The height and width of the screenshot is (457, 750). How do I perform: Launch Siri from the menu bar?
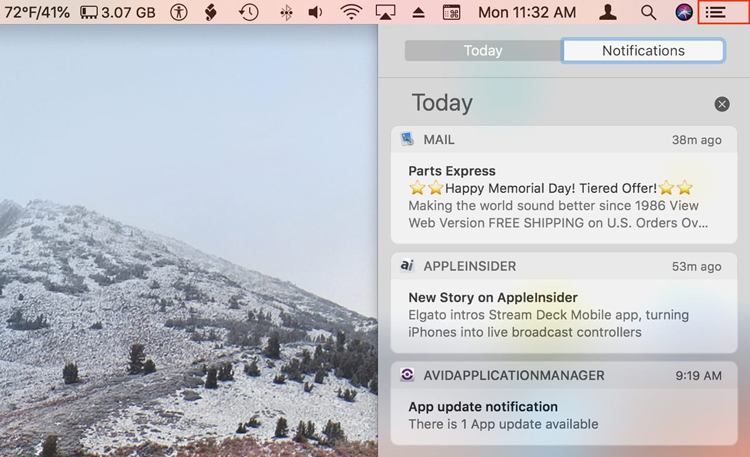pos(684,12)
